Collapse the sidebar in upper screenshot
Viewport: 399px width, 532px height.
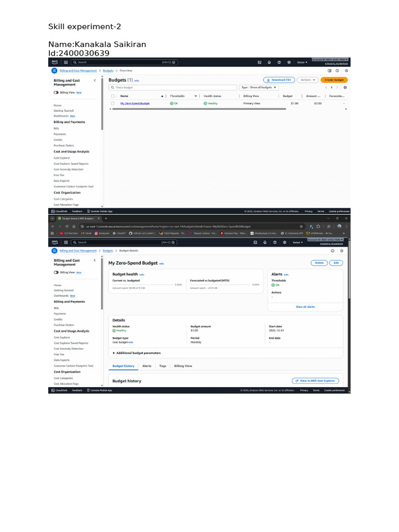pos(95,81)
